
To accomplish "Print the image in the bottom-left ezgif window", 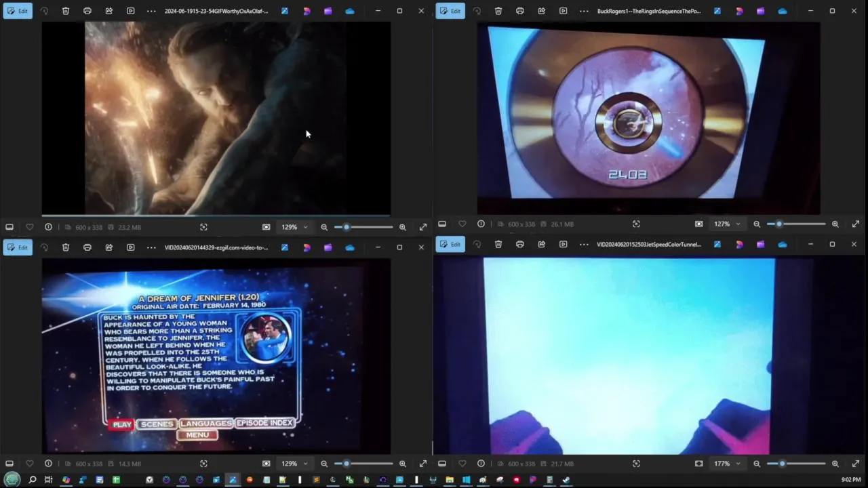I will click(87, 247).
